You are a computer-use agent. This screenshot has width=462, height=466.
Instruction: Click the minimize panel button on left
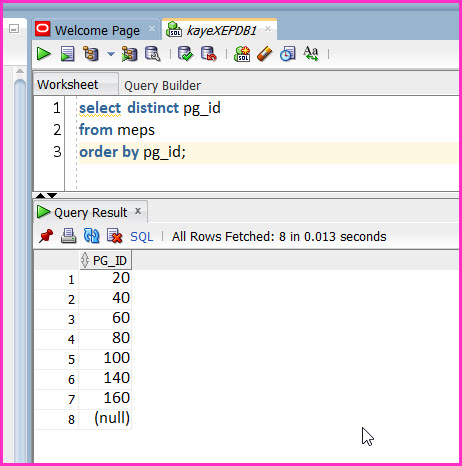click(x=14, y=29)
